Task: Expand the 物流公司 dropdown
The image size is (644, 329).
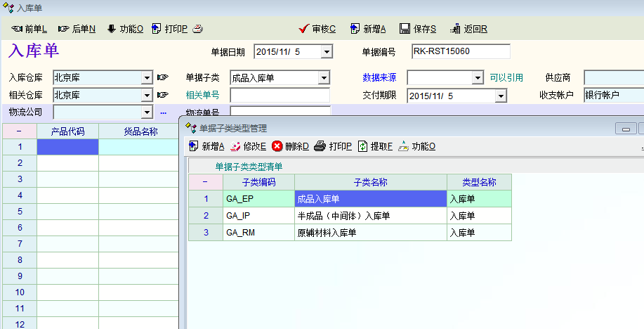Action: pos(147,112)
